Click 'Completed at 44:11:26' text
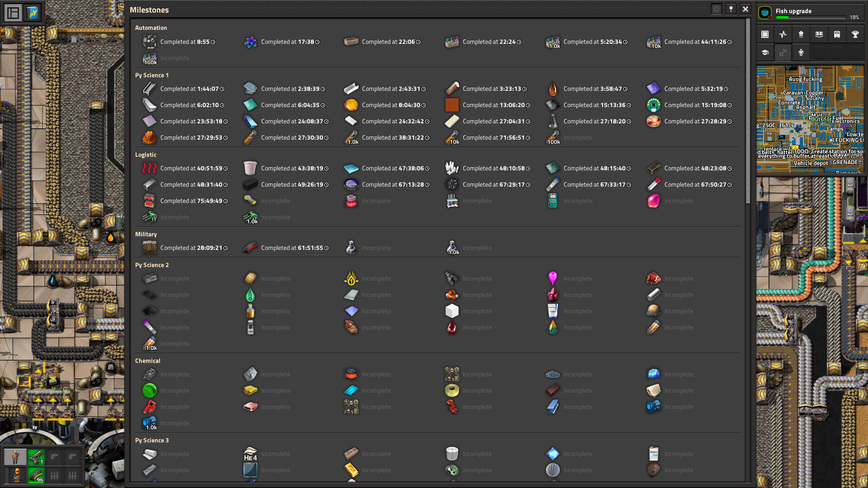Image resolution: width=868 pixels, height=488 pixels. click(x=695, y=42)
